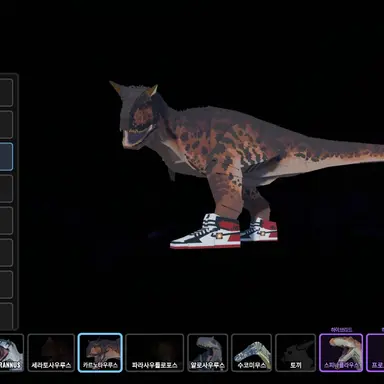Viewport: 384px width, 384px height.
Task: Choose the 토끼 card
Action: pyautogui.click(x=296, y=353)
